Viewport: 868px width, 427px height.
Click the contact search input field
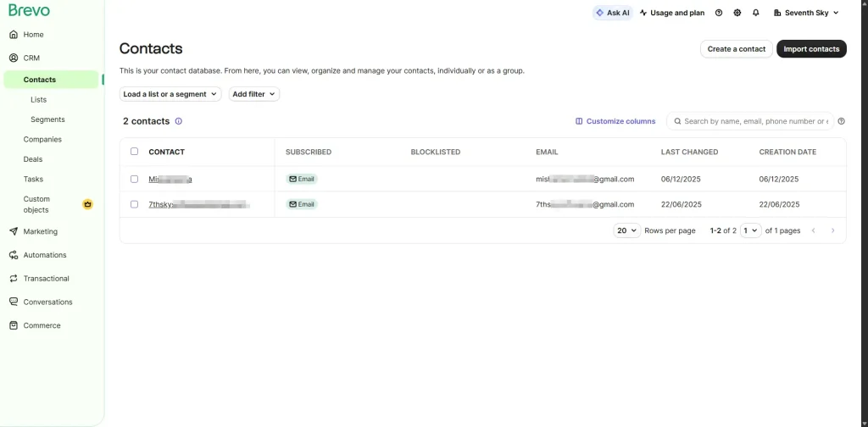coord(754,121)
